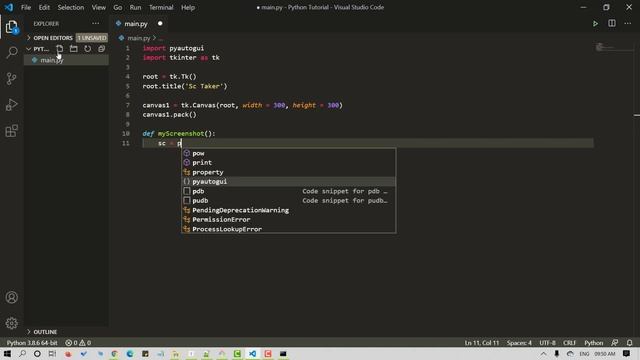This screenshot has height=360, width=640.
Task: Click the feedback icon in status bar
Action: coord(614,343)
